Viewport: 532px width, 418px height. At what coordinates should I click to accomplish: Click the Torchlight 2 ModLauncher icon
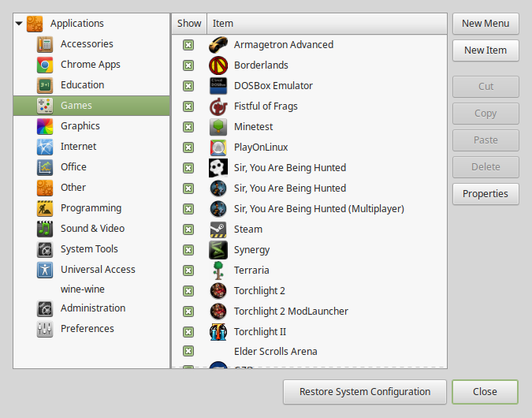pos(218,312)
